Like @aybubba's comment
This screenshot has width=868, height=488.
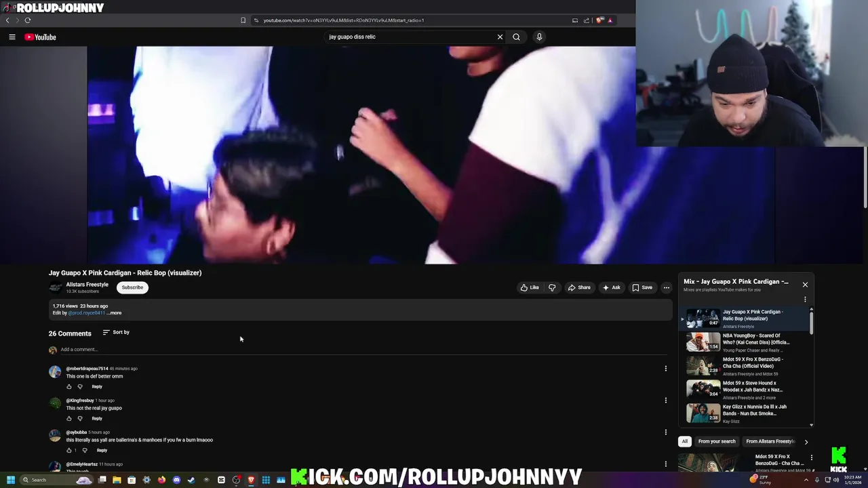[68, 451]
